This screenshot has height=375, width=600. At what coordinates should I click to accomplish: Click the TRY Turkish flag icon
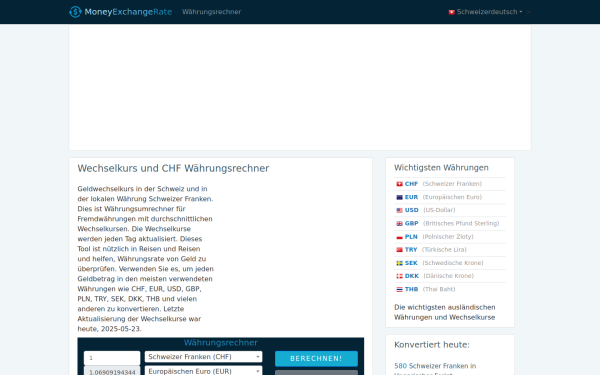(399, 250)
